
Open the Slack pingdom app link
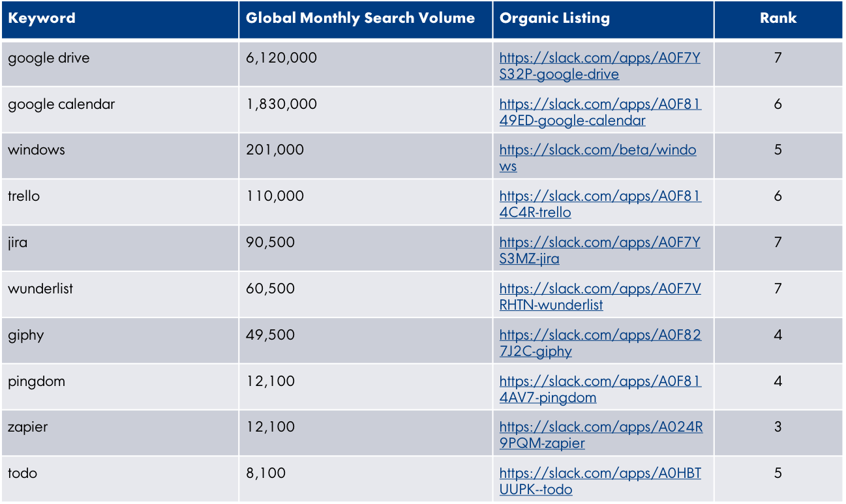click(x=601, y=390)
